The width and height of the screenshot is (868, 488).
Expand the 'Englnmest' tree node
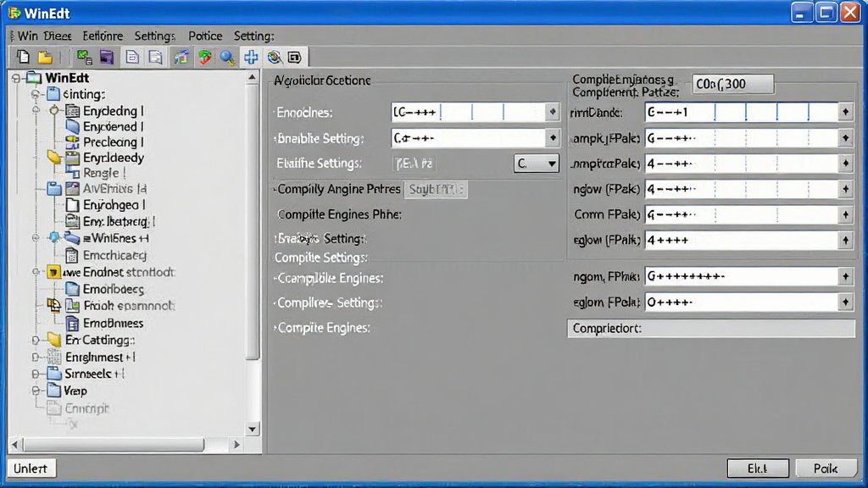[x=36, y=358]
